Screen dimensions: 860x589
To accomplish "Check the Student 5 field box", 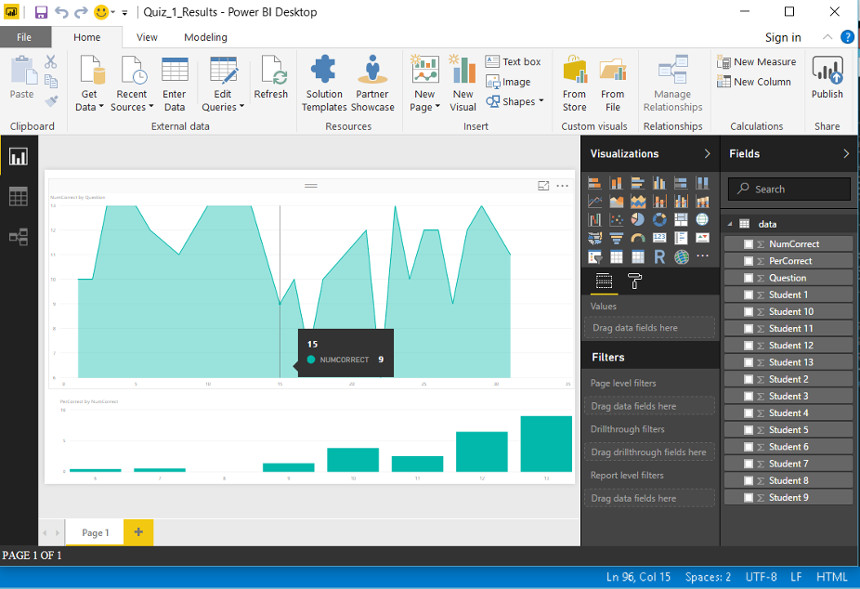I will (x=748, y=430).
